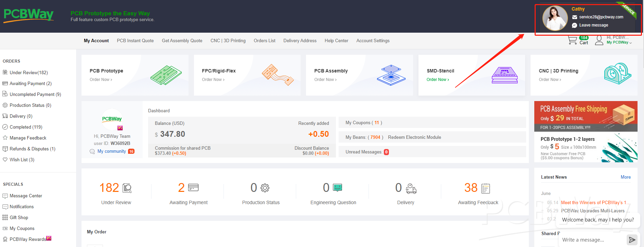Click PCB Assembly Free Shipping banner
The image size is (644, 247).
[586, 116]
